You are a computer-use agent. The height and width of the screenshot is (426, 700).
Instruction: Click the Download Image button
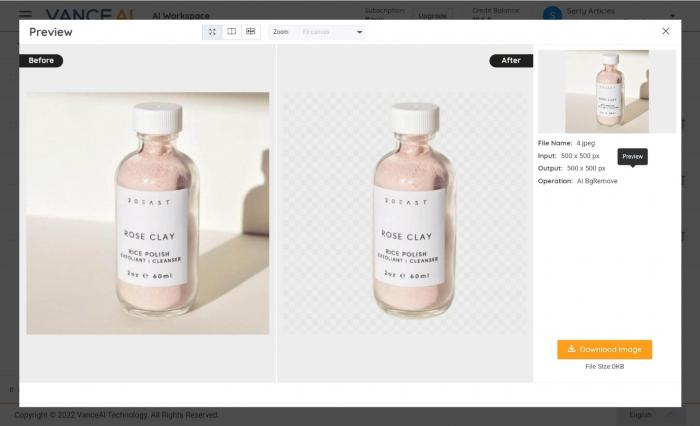604,349
